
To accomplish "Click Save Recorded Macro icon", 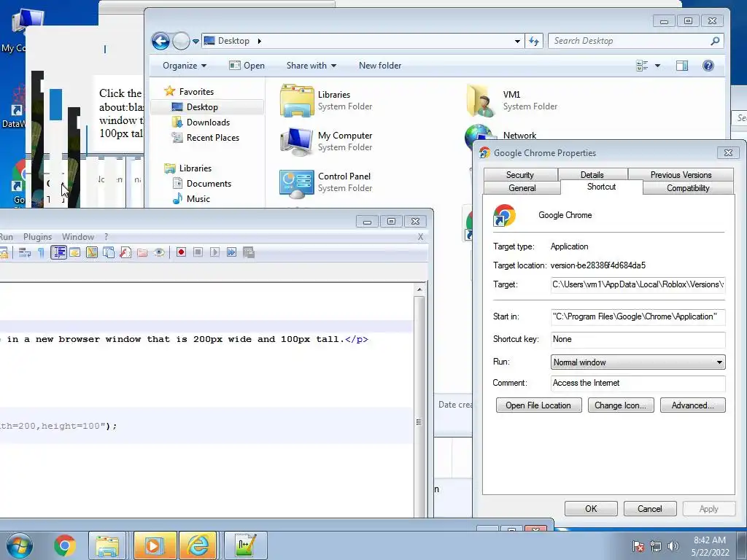I will (249, 252).
